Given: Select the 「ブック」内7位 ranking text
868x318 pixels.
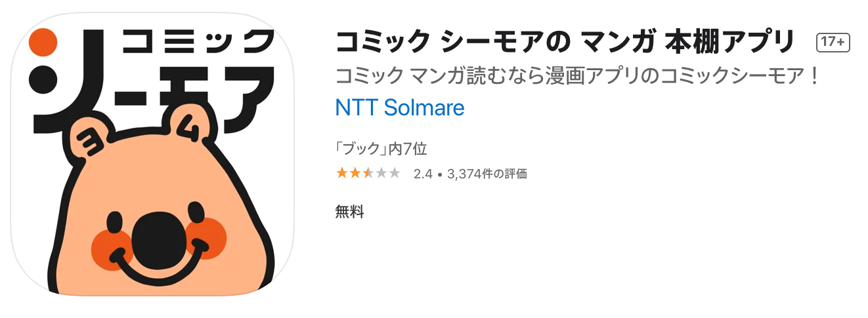Looking at the screenshot, I should point(381,149).
